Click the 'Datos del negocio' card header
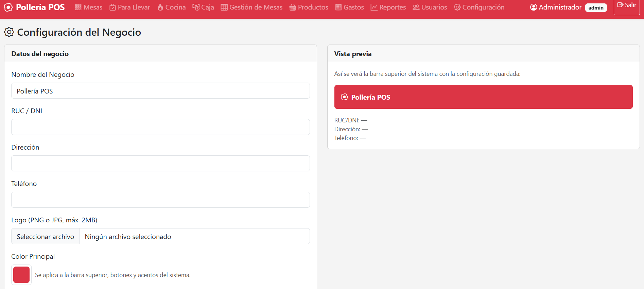 [160, 54]
